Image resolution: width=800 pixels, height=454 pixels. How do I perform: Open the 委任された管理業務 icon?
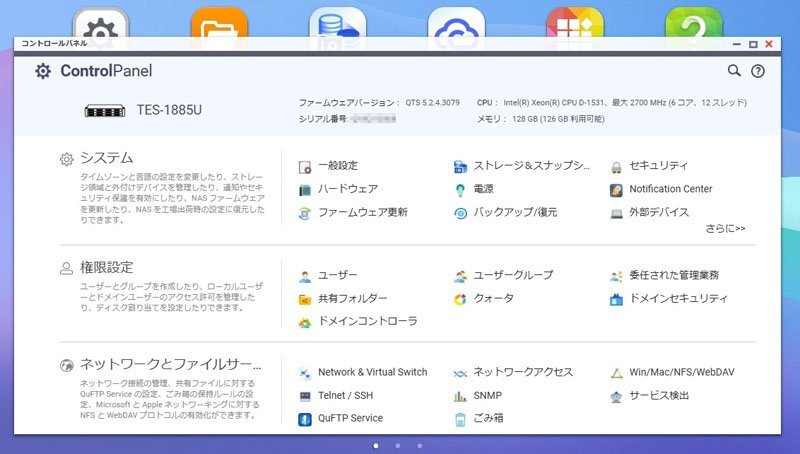point(616,276)
